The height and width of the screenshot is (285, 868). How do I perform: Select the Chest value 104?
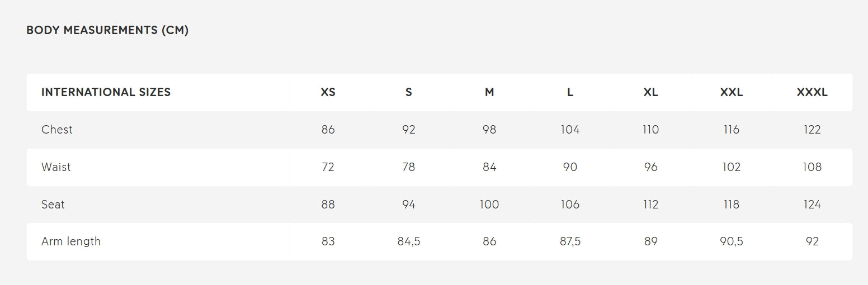pyautogui.click(x=570, y=130)
